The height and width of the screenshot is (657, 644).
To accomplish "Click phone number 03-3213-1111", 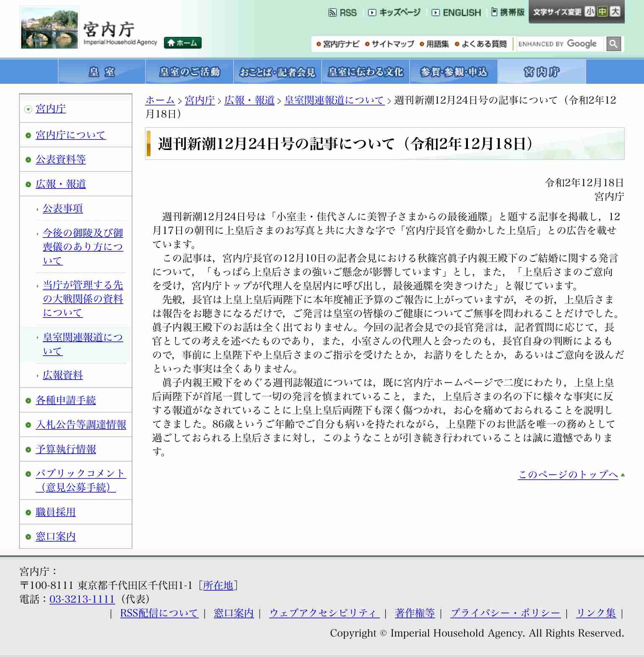I will [82, 599].
